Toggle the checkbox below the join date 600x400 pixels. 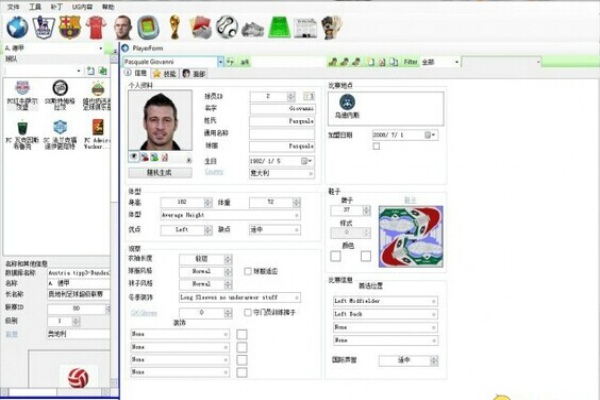click(x=376, y=146)
